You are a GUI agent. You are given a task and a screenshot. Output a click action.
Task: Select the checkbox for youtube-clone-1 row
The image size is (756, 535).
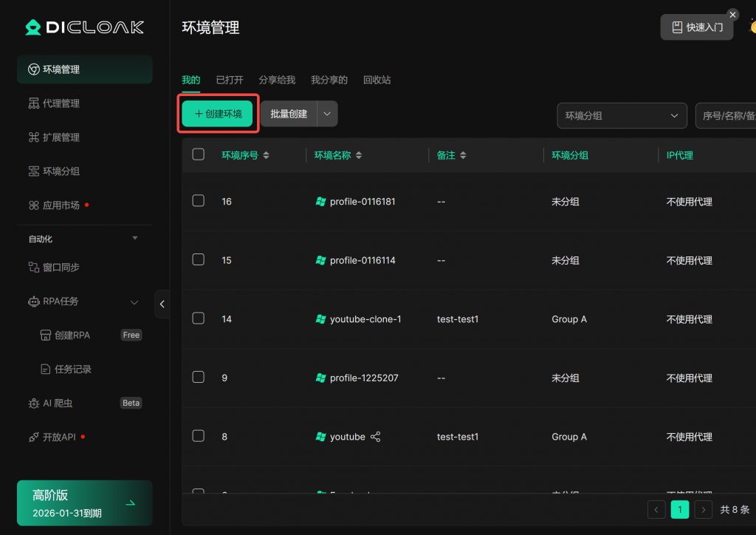[x=198, y=318]
